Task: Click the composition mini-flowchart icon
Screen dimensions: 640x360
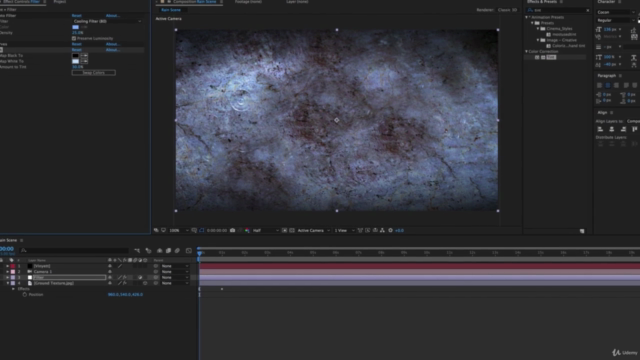Action: pos(137,251)
